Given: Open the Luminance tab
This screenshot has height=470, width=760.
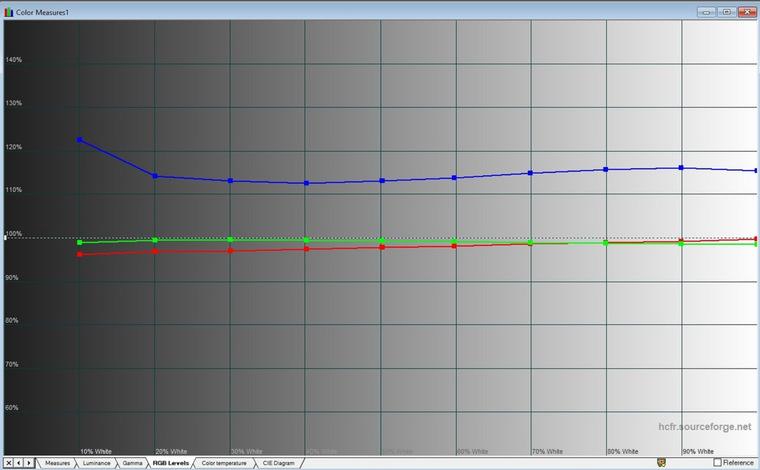Looking at the screenshot, I should pyautogui.click(x=96, y=463).
